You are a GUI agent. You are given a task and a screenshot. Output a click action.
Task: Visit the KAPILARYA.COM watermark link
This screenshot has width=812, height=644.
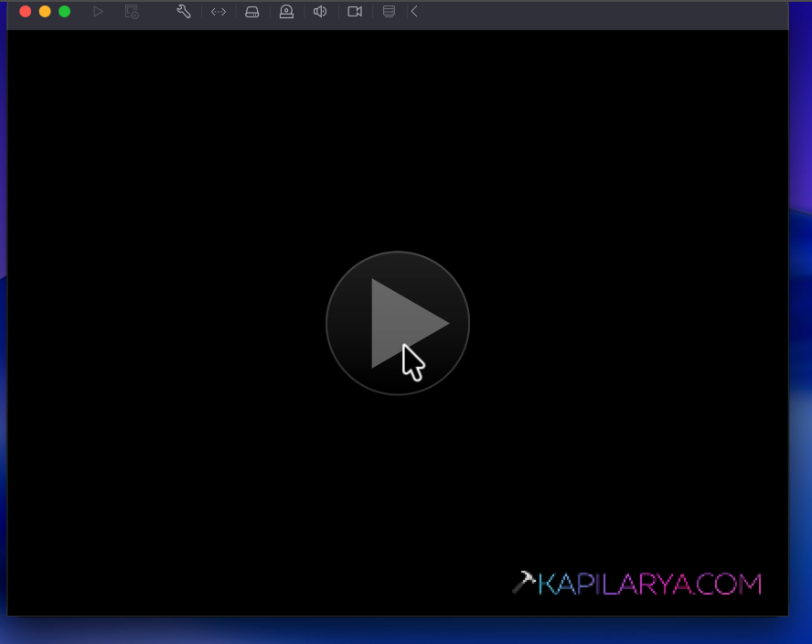point(651,583)
